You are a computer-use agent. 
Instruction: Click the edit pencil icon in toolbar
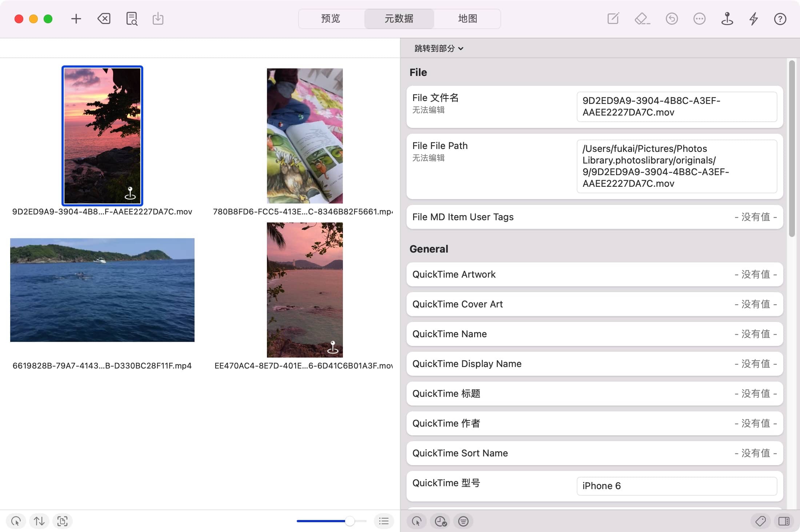pyautogui.click(x=613, y=19)
